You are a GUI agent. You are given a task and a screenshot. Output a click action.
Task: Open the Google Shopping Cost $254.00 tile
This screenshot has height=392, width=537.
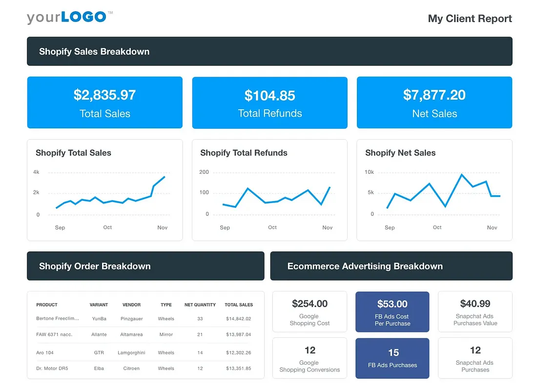[310, 311]
